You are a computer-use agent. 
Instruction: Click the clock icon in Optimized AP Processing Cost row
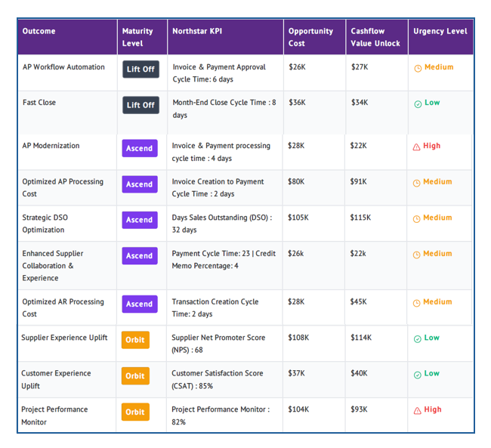coord(416,183)
